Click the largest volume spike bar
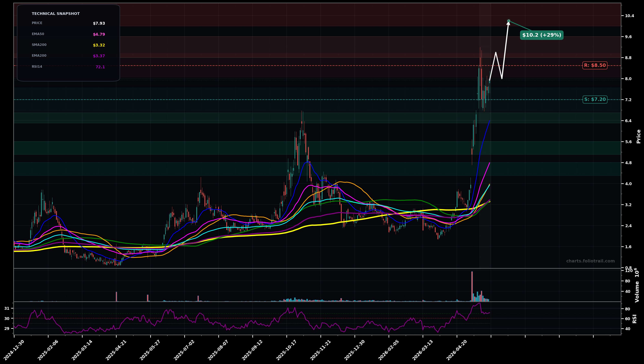The width and height of the screenshot is (644, 364). click(472, 286)
